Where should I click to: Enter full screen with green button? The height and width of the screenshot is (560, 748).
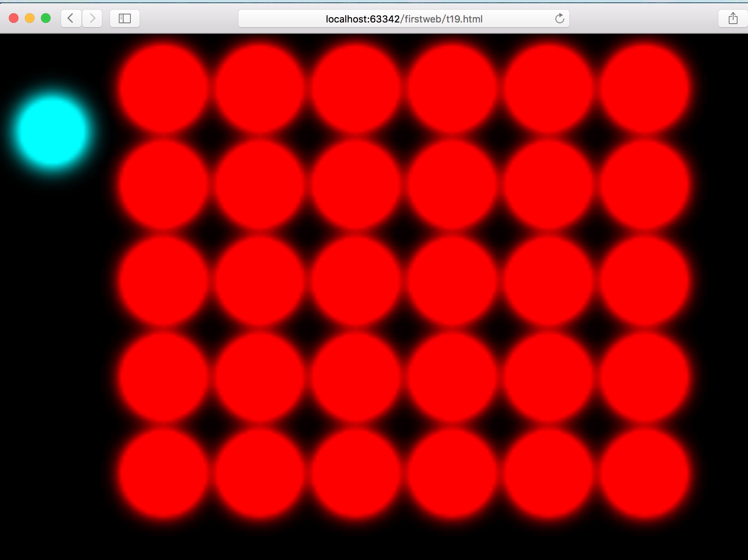pos(46,18)
